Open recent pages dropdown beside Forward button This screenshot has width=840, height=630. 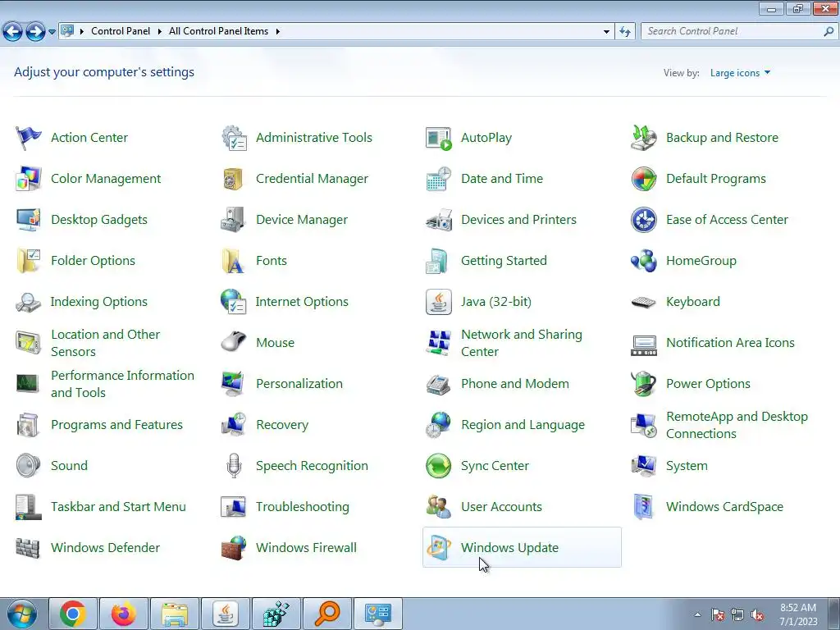click(x=52, y=32)
